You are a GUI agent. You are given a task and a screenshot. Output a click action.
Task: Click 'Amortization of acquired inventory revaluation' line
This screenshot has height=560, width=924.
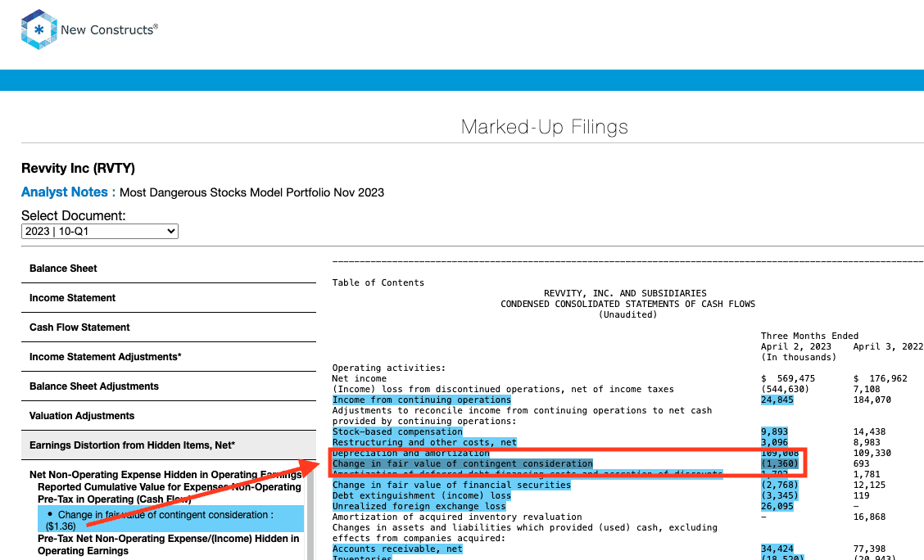point(457,517)
